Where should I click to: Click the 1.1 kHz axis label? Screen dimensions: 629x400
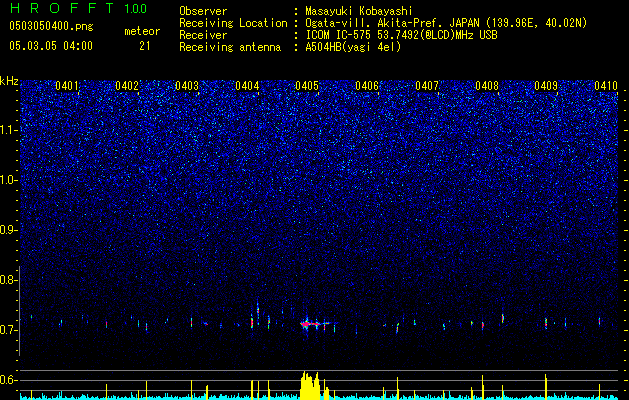coord(8,130)
